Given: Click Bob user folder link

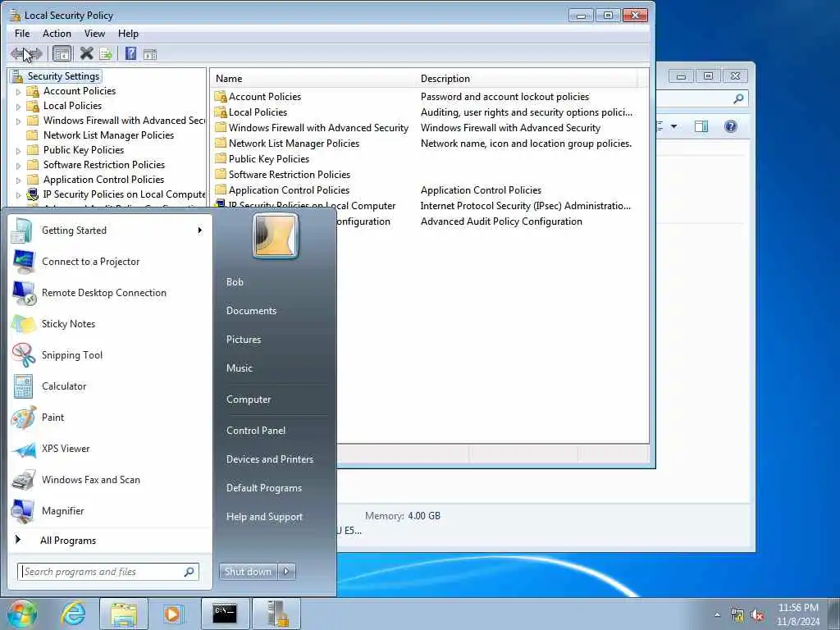Looking at the screenshot, I should [235, 282].
